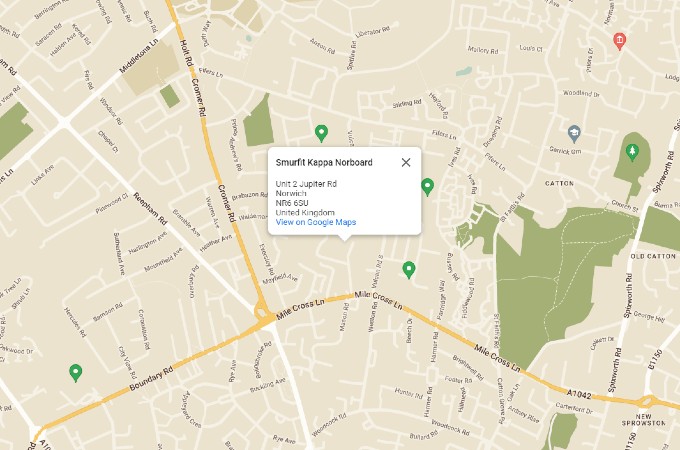The width and height of the screenshot is (680, 450).
Task: Click the green tree park marker near Spixworth Rd
Action: pyautogui.click(x=631, y=151)
